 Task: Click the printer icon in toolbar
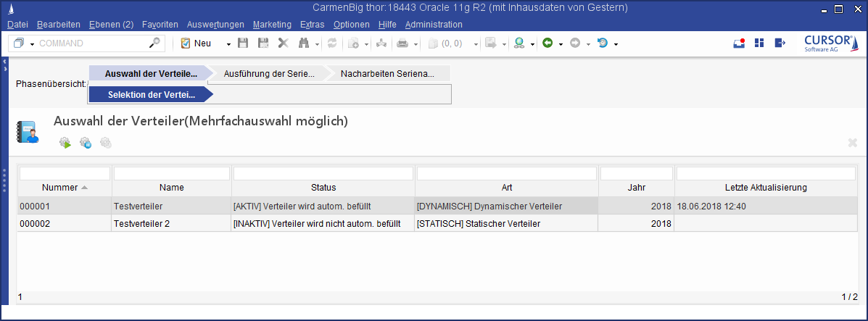coord(402,43)
